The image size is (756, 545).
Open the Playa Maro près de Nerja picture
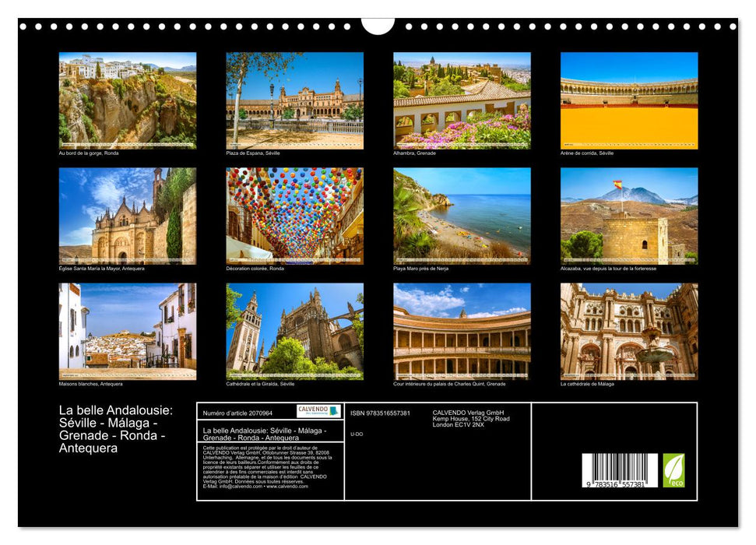pos(462,214)
